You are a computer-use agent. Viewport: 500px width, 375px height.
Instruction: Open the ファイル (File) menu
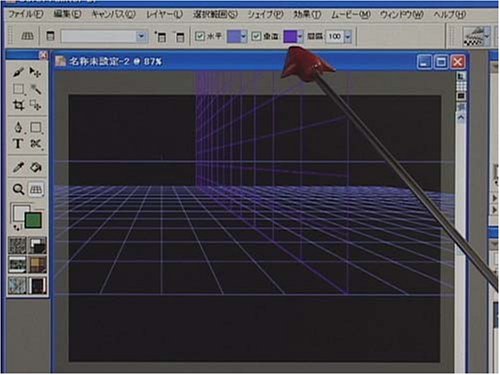click(x=26, y=14)
